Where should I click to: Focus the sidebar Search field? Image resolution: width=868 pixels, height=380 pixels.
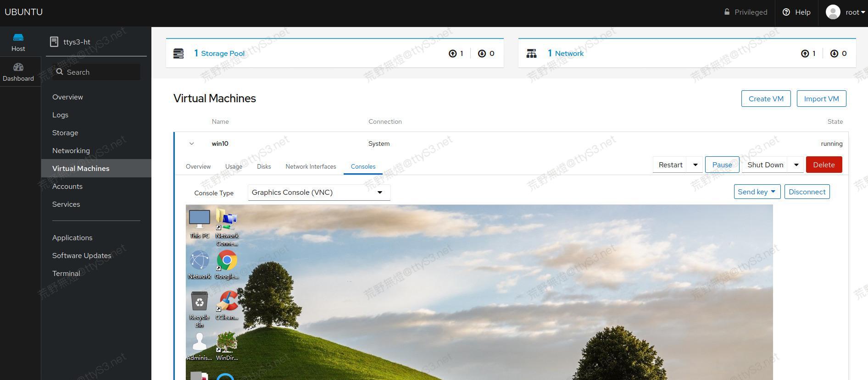click(x=96, y=72)
